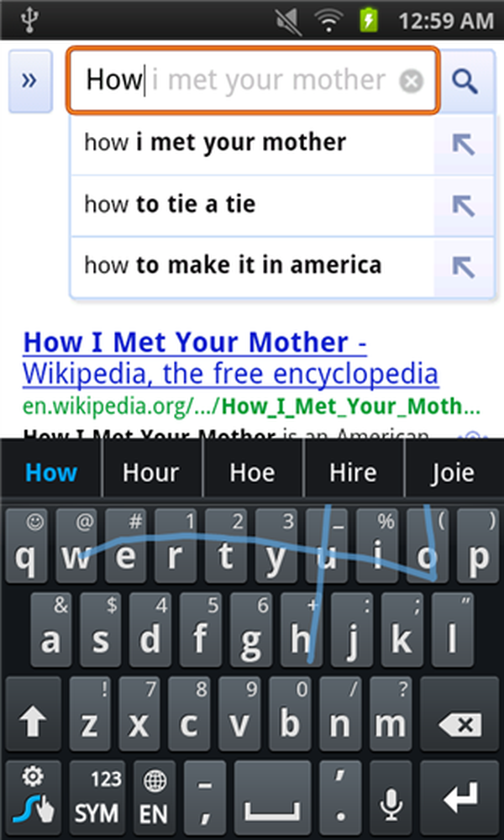Image resolution: width=504 pixels, height=840 pixels.
Task: Expand the double-chevron side panel button
Action: click(x=30, y=81)
